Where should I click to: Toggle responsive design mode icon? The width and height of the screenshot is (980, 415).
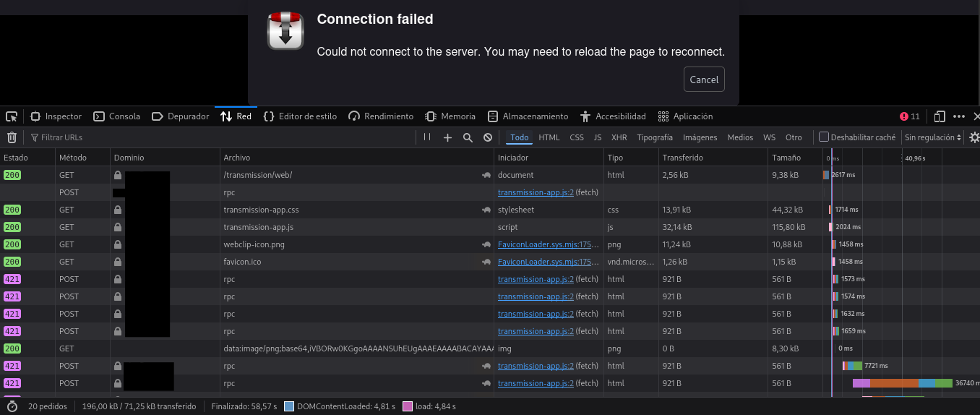click(x=940, y=116)
